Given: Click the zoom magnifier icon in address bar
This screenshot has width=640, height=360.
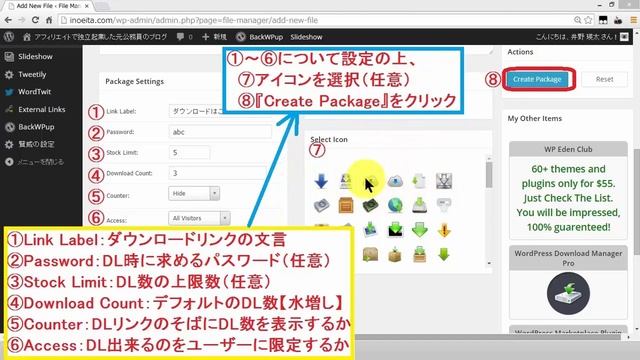Looking at the screenshot, I should (578, 20).
